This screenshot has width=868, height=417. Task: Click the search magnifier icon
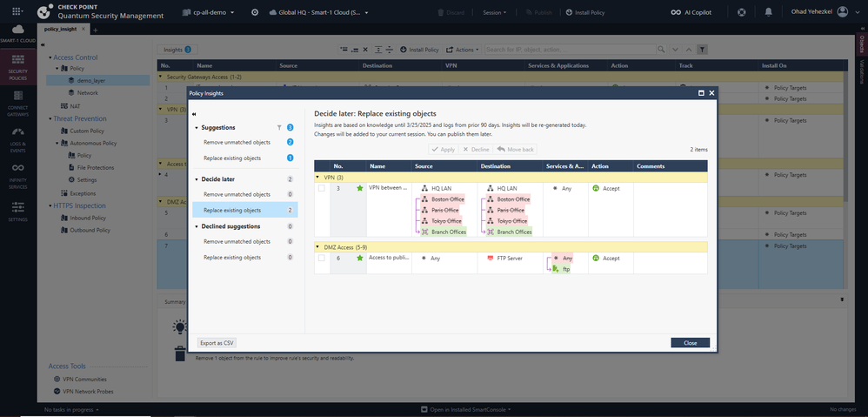point(661,50)
